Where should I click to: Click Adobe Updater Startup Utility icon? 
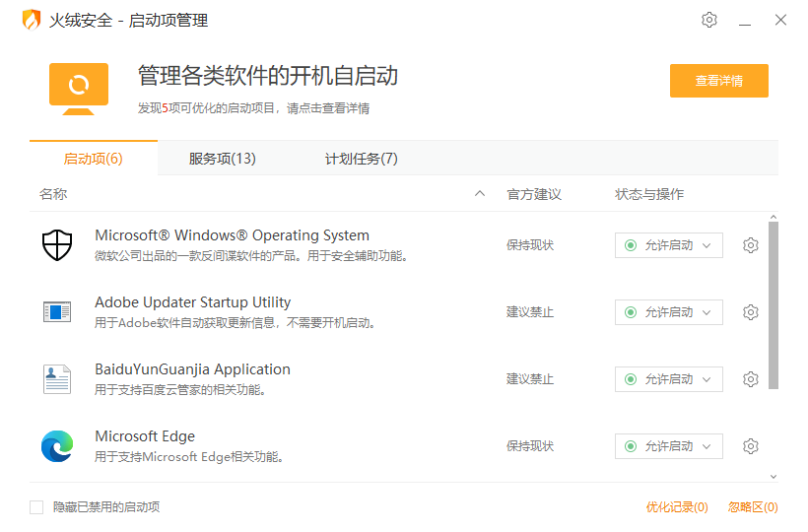pos(57,312)
